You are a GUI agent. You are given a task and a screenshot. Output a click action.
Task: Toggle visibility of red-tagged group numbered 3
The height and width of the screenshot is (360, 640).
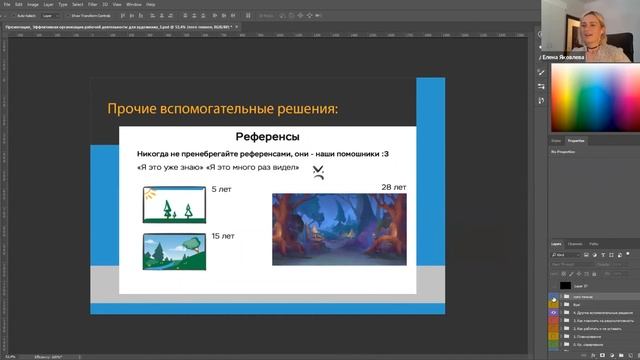(x=553, y=320)
